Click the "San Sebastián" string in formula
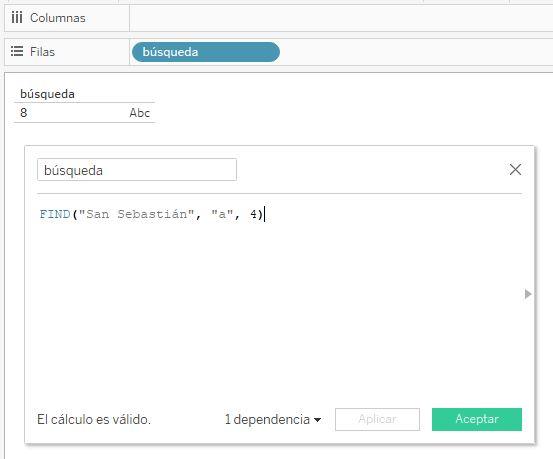This screenshot has width=553, height=459. pyautogui.click(x=136, y=214)
